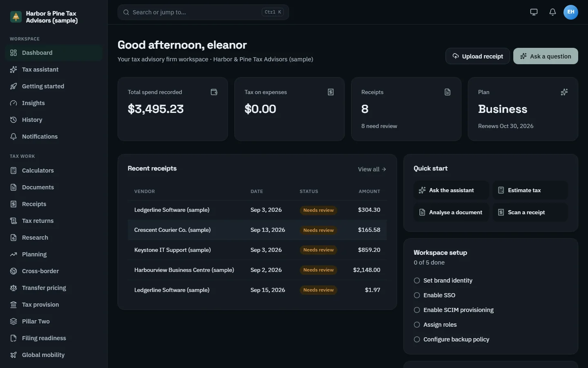Click the Transfer pricing scales icon
The height and width of the screenshot is (368, 588).
click(13, 288)
